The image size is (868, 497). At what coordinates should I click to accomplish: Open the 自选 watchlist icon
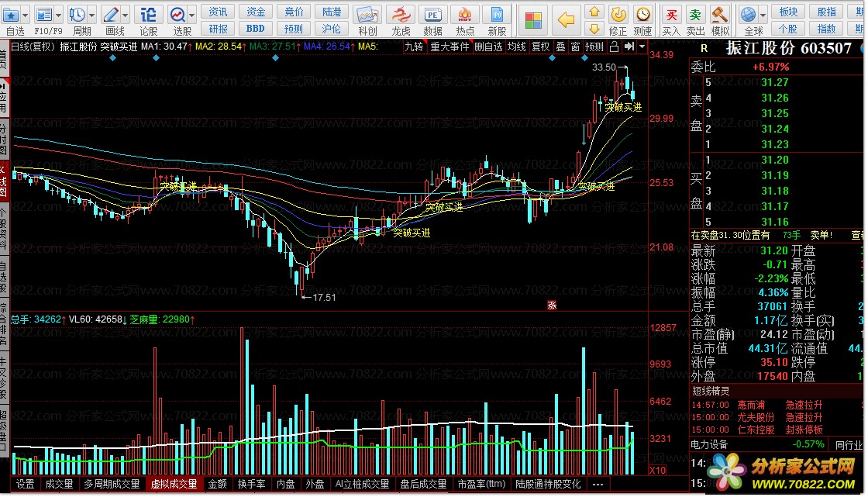point(11,15)
